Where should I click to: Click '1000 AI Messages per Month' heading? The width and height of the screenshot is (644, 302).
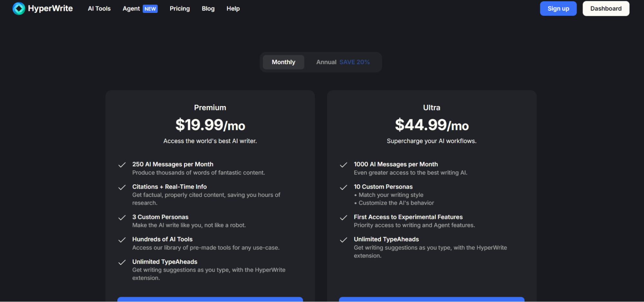[x=396, y=164]
